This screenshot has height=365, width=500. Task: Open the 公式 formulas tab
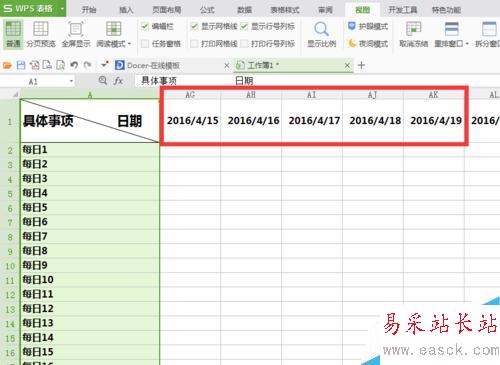[x=207, y=10]
